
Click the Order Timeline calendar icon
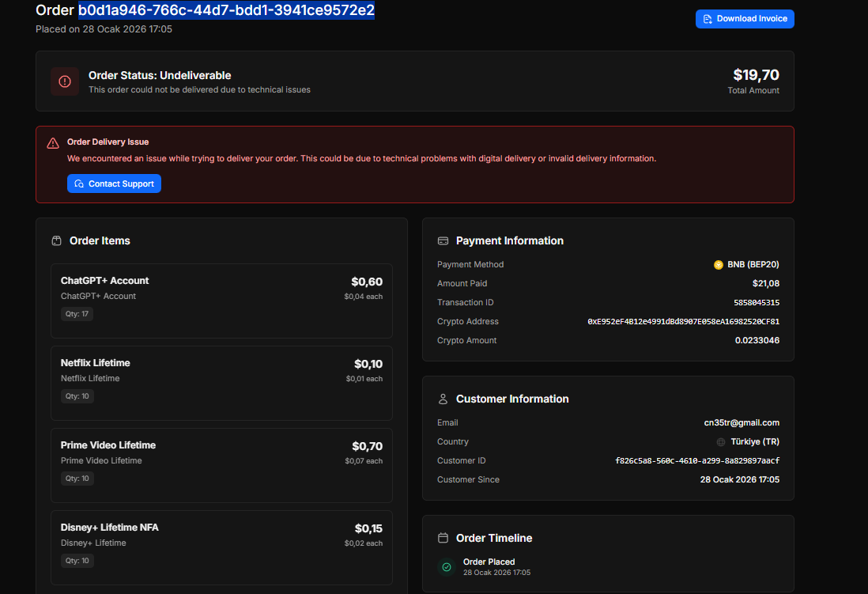click(x=443, y=538)
